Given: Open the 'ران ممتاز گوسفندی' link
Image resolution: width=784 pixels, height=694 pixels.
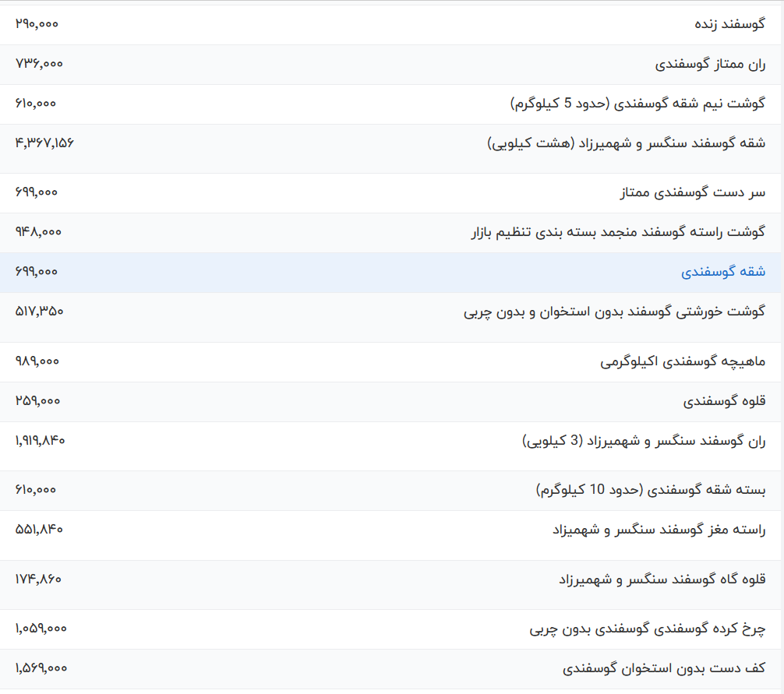Looking at the screenshot, I should [710, 64].
